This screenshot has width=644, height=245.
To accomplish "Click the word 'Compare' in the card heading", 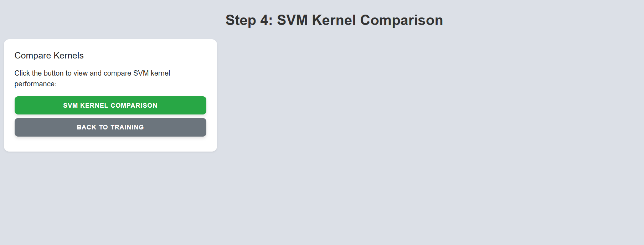I will point(33,56).
